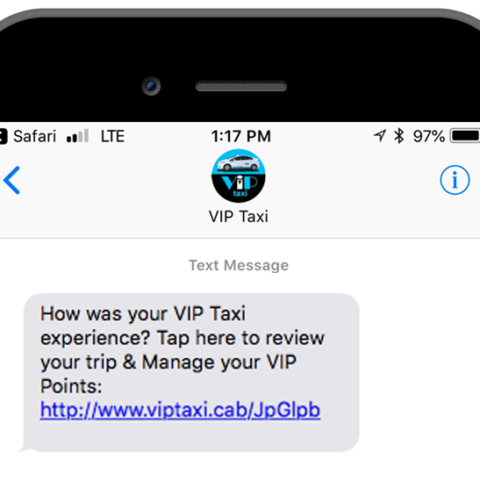Tap the location services arrow icon

point(380,136)
